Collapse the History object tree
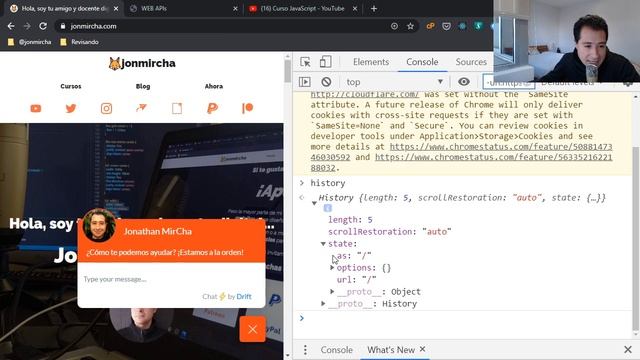This screenshot has height=360, width=640. point(314,203)
